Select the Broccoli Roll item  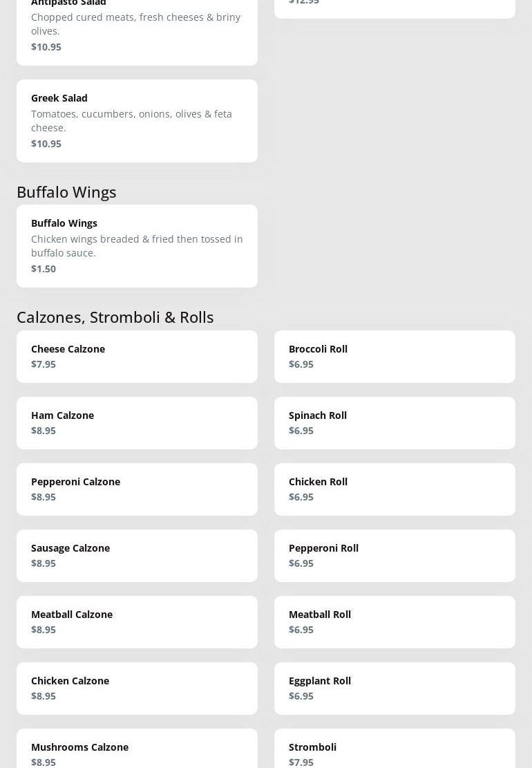click(x=395, y=357)
